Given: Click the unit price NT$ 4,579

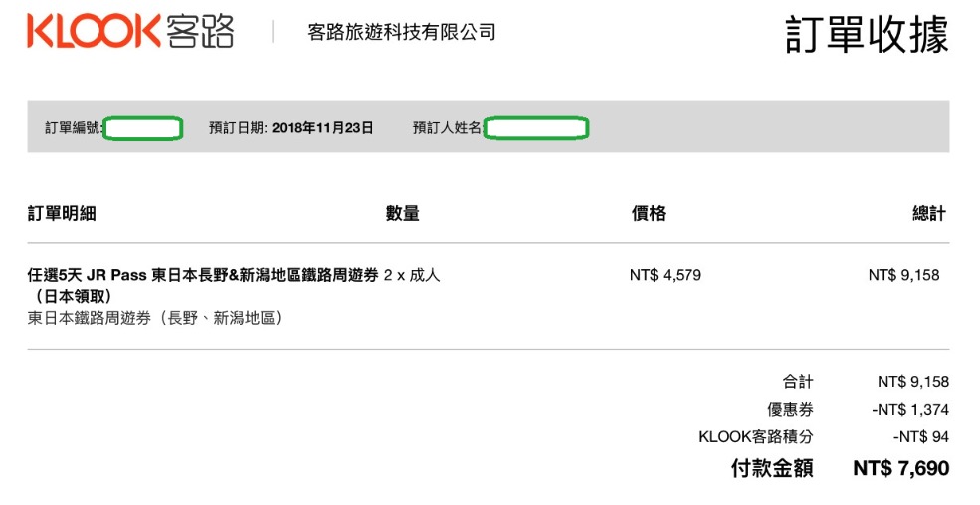Looking at the screenshot, I should [666, 275].
